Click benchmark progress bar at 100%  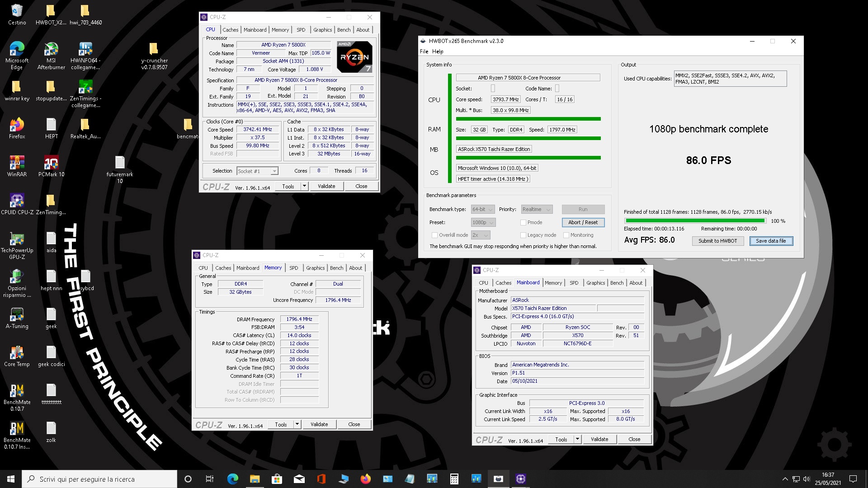coord(695,221)
